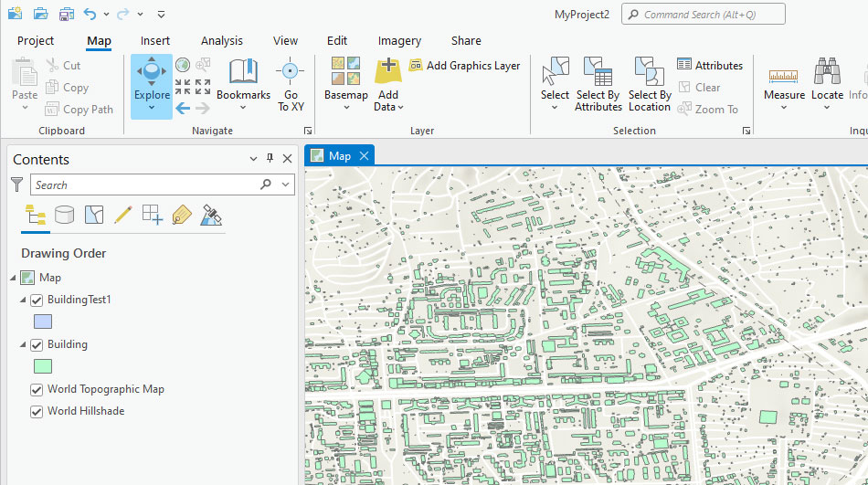Go to the previous extent
Viewport: 868px width, 485px height.
click(x=183, y=109)
